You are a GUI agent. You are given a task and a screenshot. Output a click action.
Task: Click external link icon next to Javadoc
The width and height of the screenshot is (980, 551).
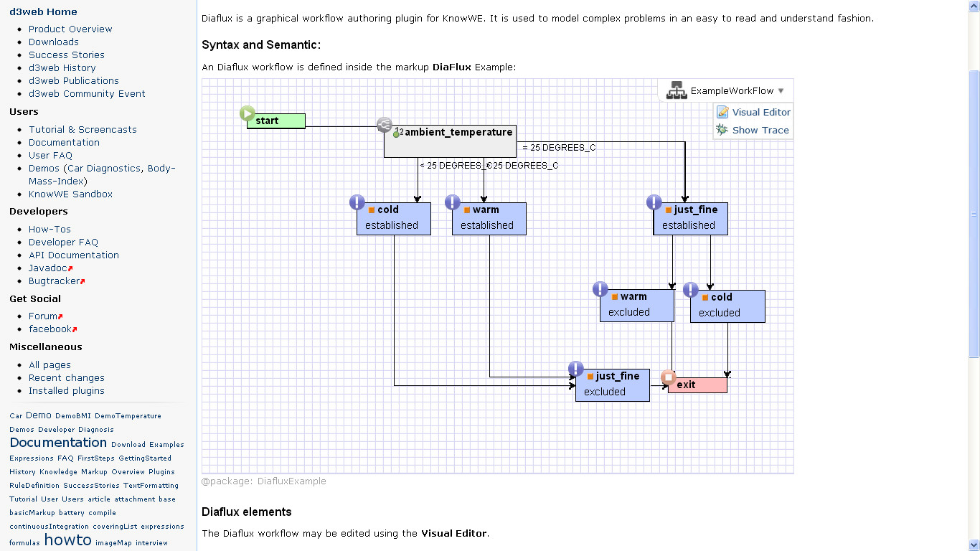point(70,268)
